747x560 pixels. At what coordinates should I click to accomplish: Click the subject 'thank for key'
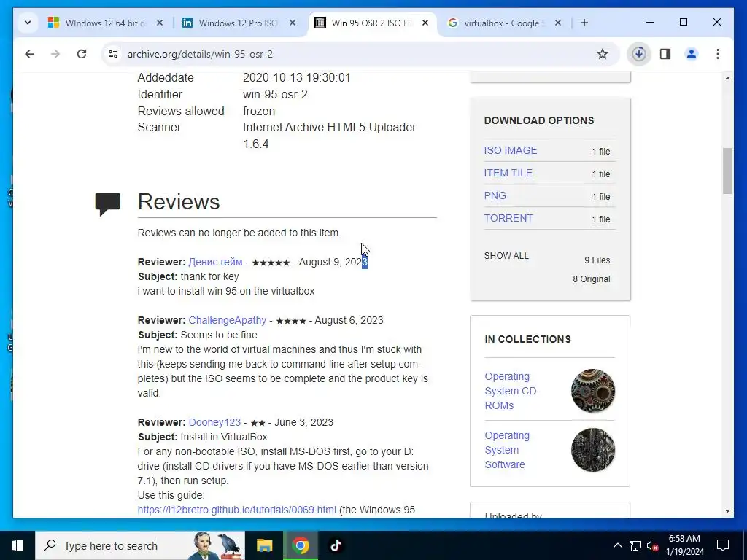click(x=209, y=276)
